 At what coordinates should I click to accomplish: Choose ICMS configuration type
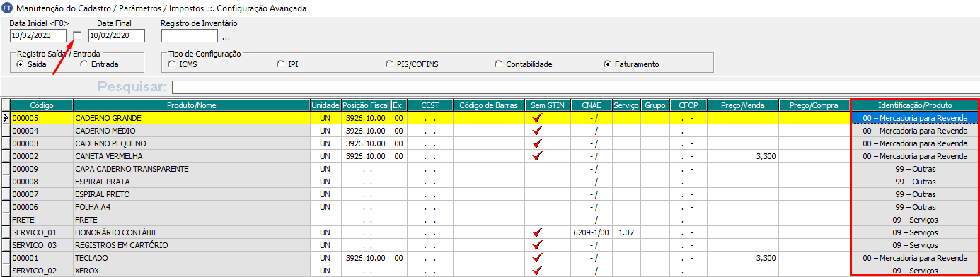tap(172, 64)
